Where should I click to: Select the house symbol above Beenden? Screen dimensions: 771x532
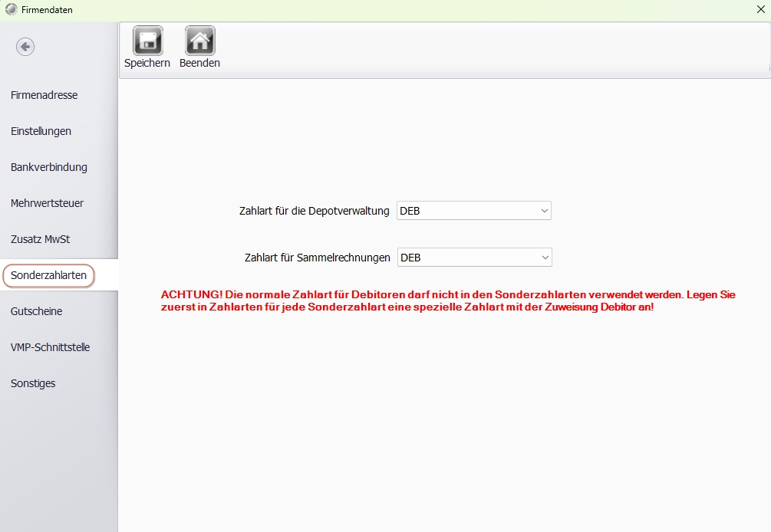pos(199,41)
